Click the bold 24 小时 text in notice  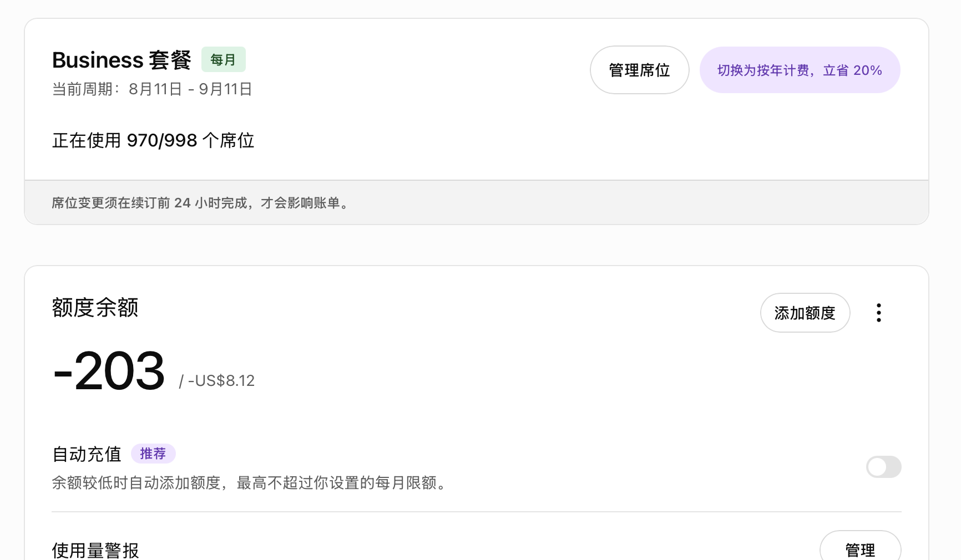click(197, 203)
